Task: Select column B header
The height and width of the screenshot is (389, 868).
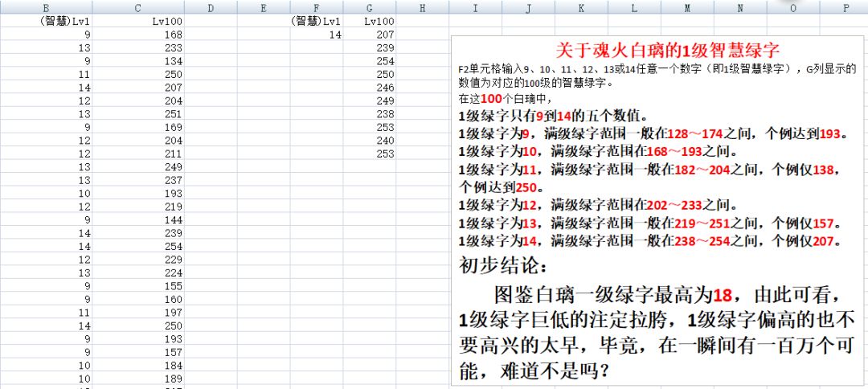Action: click(x=46, y=7)
